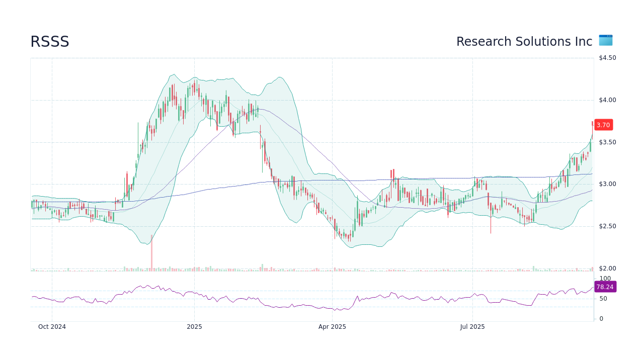
Task: Click the RSI axis label 0
Action: pos(601,319)
